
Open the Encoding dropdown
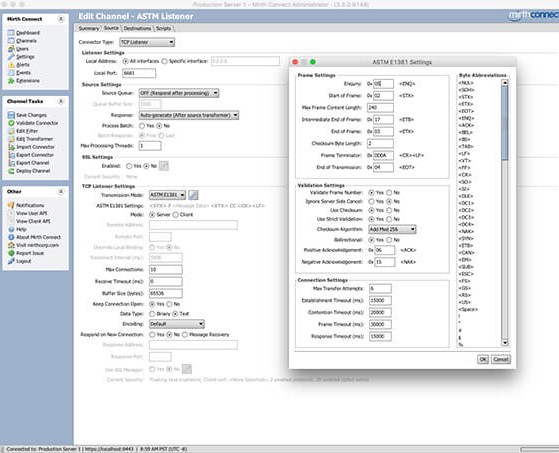(177, 324)
